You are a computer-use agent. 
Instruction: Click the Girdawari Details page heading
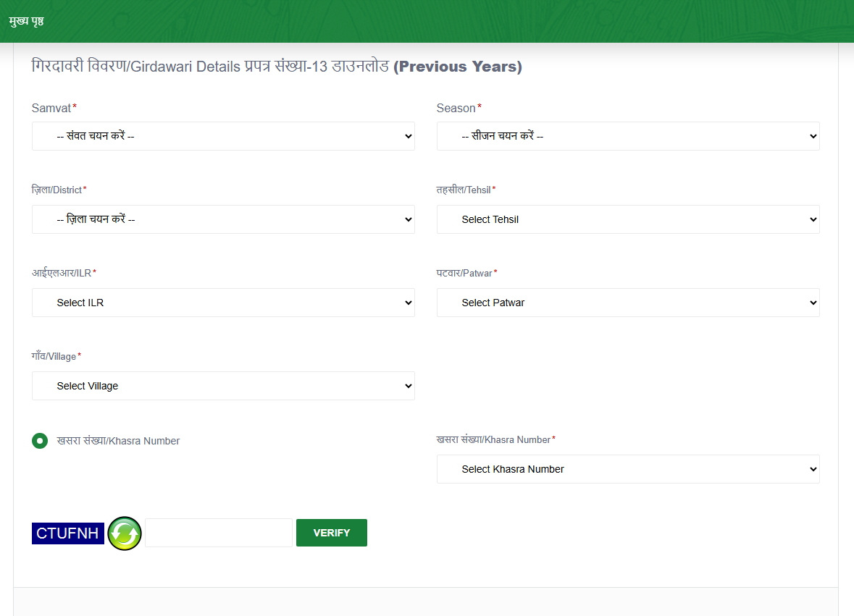point(277,67)
